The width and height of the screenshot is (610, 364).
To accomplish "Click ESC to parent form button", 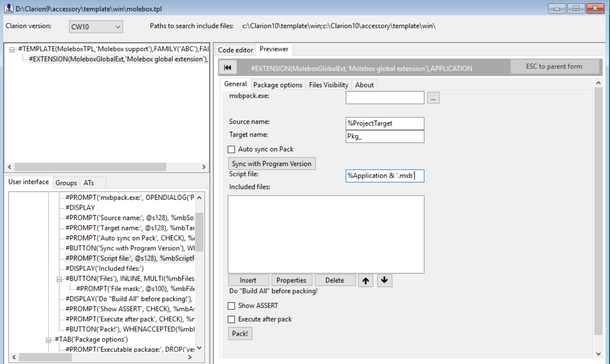I will 554,67.
